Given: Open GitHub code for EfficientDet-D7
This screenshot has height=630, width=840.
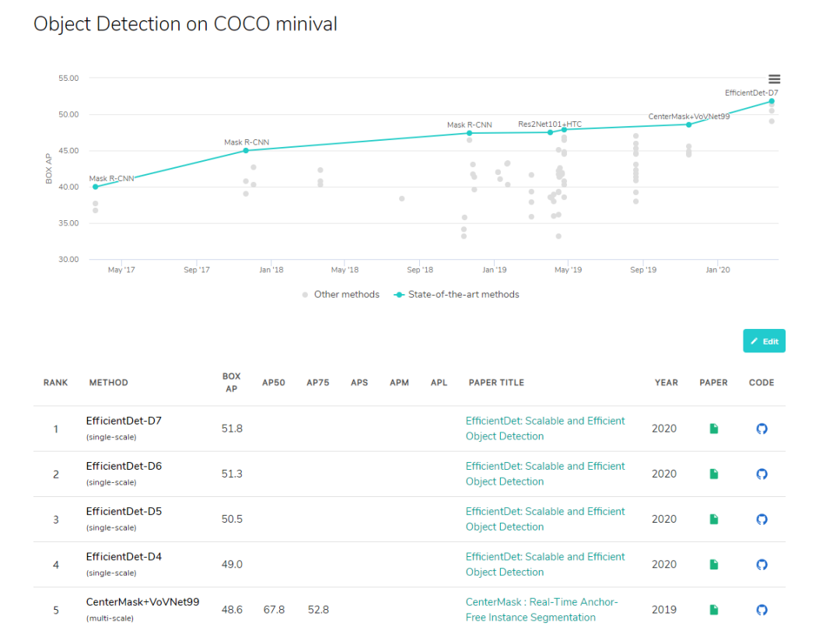Looking at the screenshot, I should tap(761, 429).
